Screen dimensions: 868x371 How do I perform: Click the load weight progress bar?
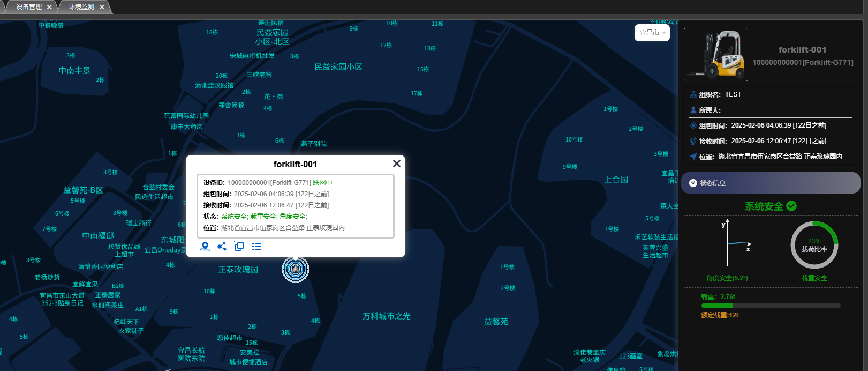tap(771, 306)
